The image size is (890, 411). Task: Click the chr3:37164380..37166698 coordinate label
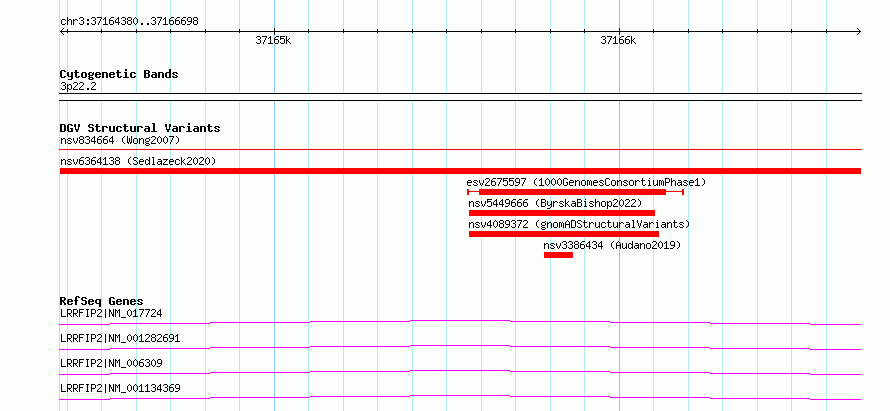tap(129, 22)
